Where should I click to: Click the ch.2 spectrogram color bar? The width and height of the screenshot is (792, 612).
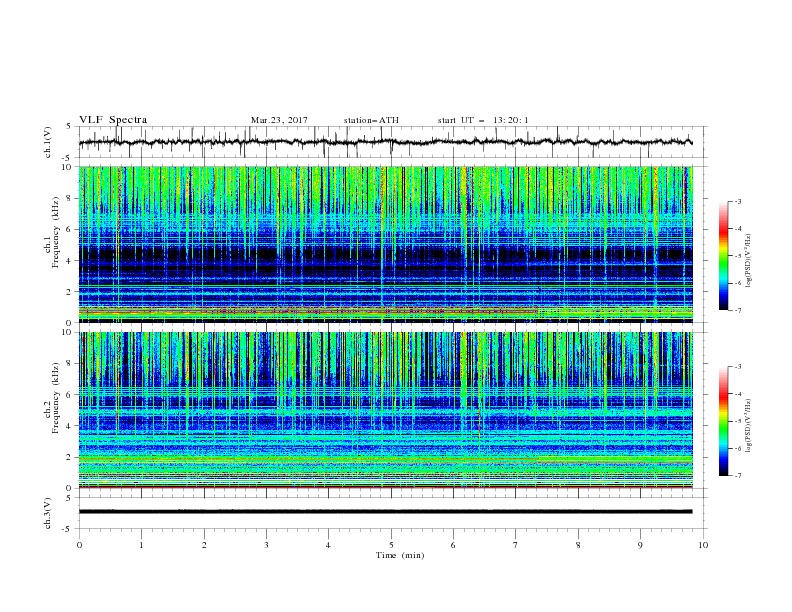coord(723,421)
